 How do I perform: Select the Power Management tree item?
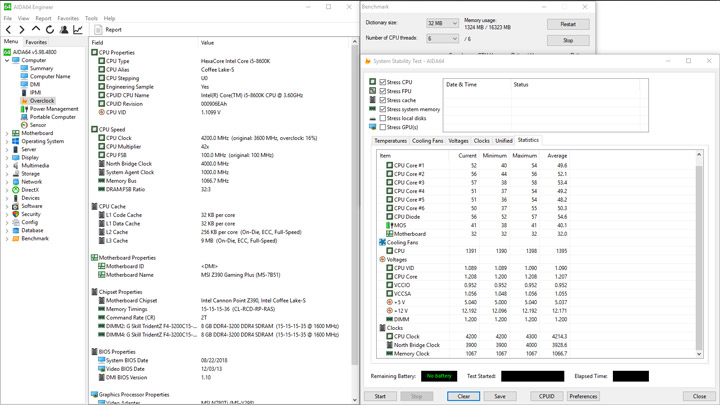(54, 109)
